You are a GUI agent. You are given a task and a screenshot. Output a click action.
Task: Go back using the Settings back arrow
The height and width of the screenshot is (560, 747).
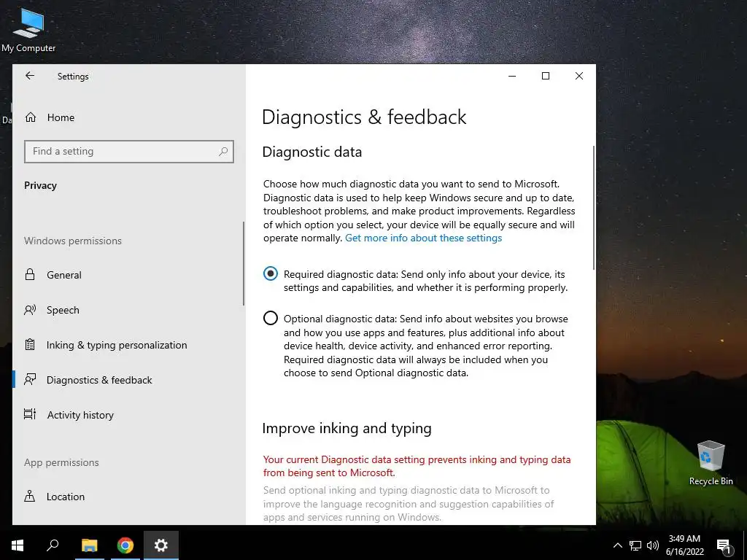(x=30, y=76)
